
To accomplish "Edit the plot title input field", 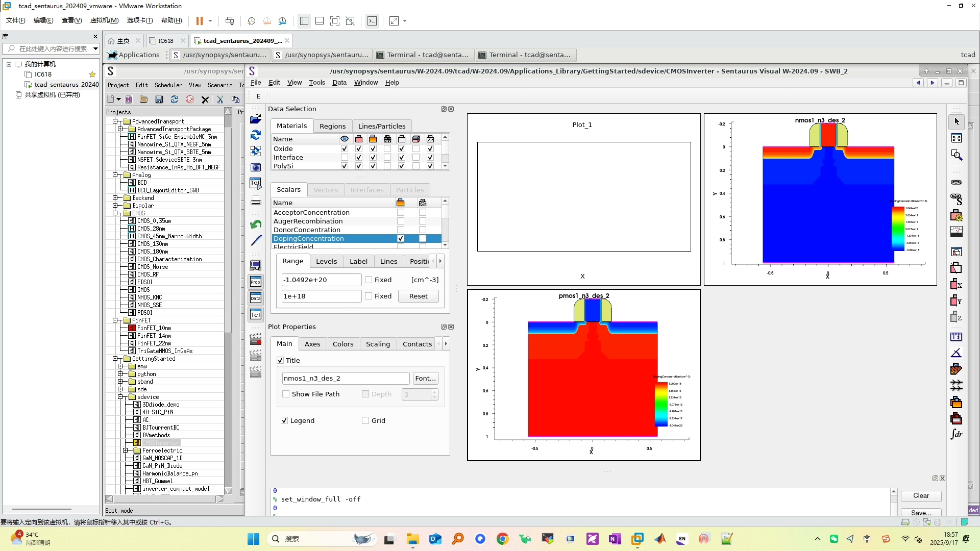I will click(x=346, y=379).
